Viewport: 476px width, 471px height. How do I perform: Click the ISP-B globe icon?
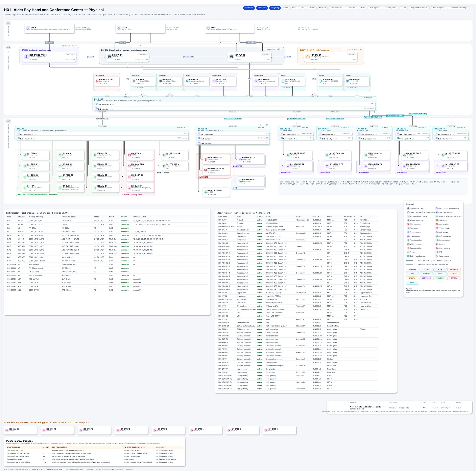[x=208, y=28]
